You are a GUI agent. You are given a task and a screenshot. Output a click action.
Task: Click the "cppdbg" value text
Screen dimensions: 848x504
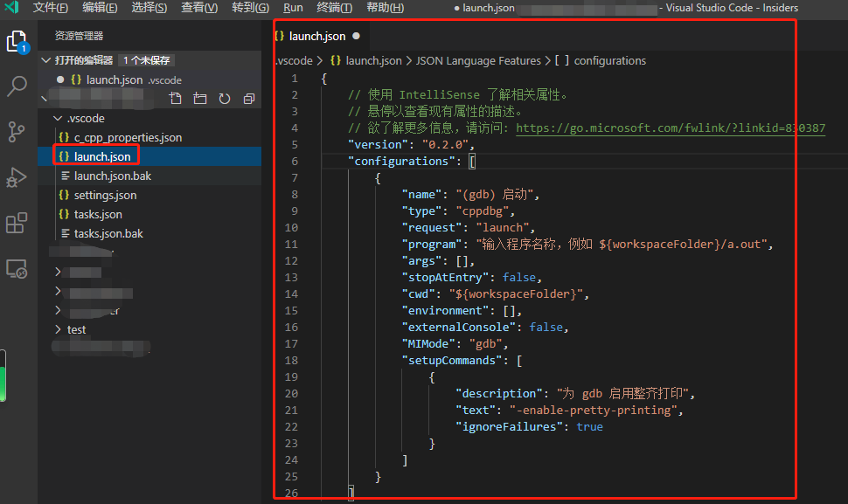pyautogui.click(x=482, y=211)
